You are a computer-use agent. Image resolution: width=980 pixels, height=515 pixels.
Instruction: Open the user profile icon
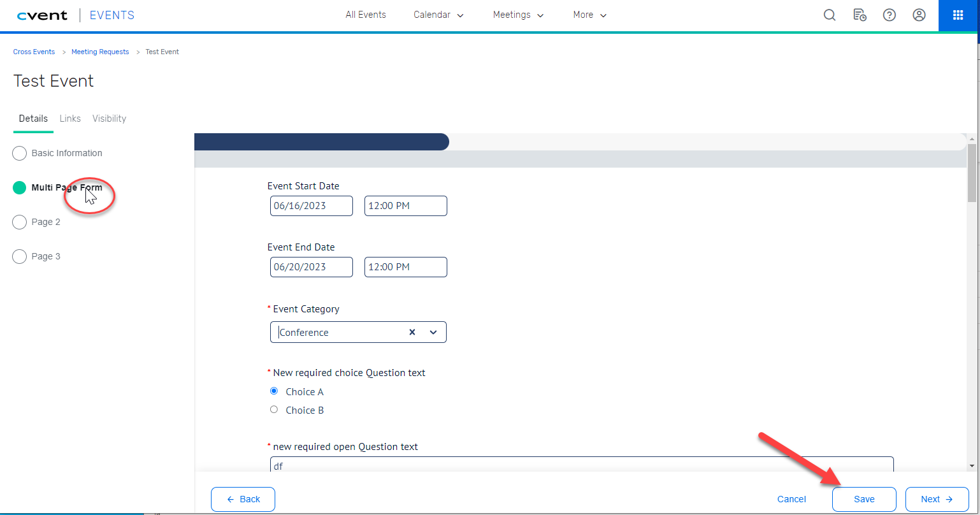(919, 15)
